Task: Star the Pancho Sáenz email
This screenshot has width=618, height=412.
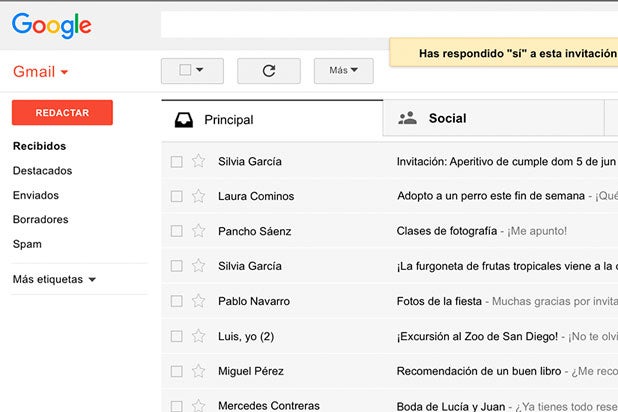Action: coord(198,231)
